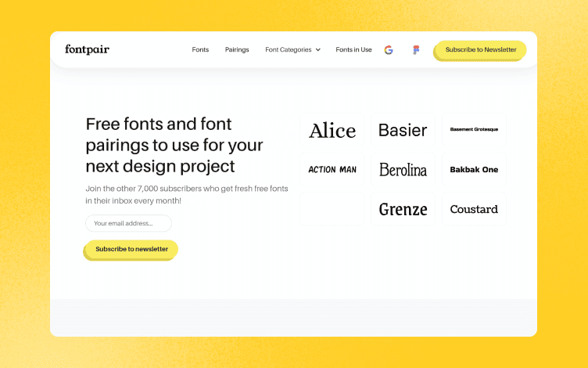Select the Basement Grotesque font card
This screenshot has width=588, height=368.
tap(474, 129)
